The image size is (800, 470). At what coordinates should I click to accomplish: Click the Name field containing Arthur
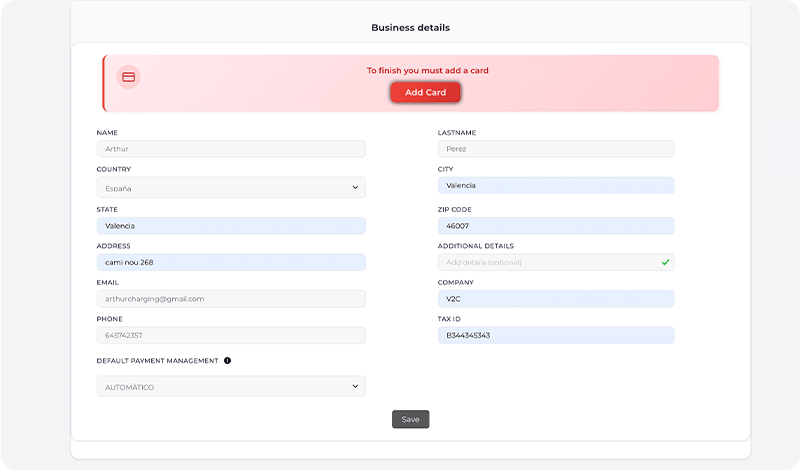pos(231,149)
